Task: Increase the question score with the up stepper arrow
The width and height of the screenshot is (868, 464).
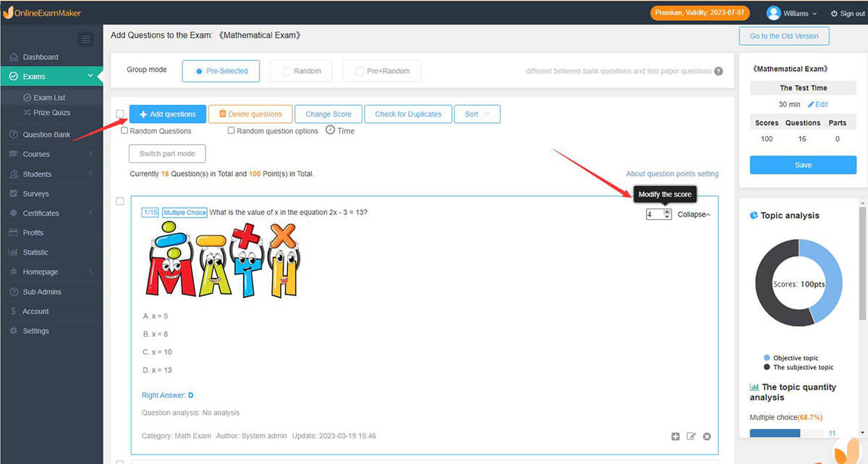Action: [666, 211]
